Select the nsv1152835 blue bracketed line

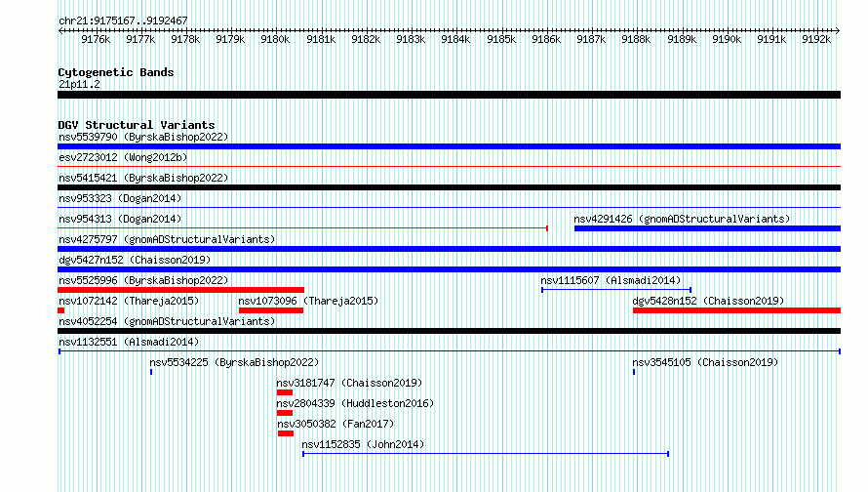(486, 454)
